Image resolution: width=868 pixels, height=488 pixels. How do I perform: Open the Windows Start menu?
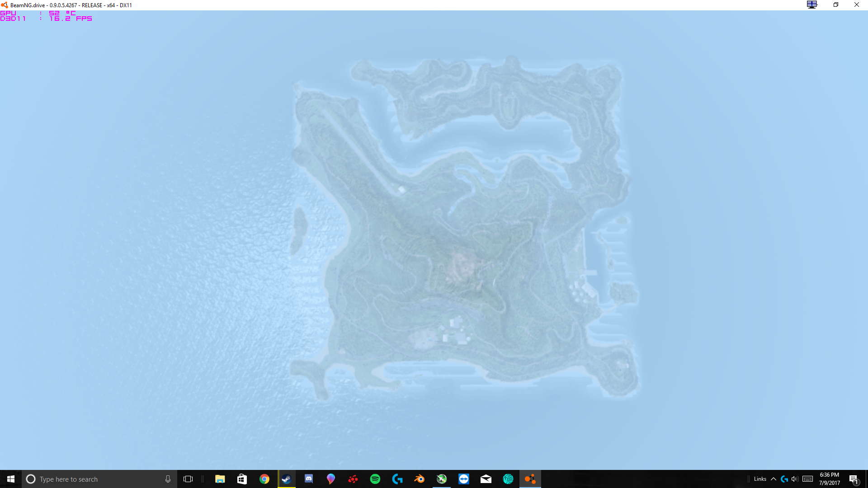pyautogui.click(x=11, y=479)
